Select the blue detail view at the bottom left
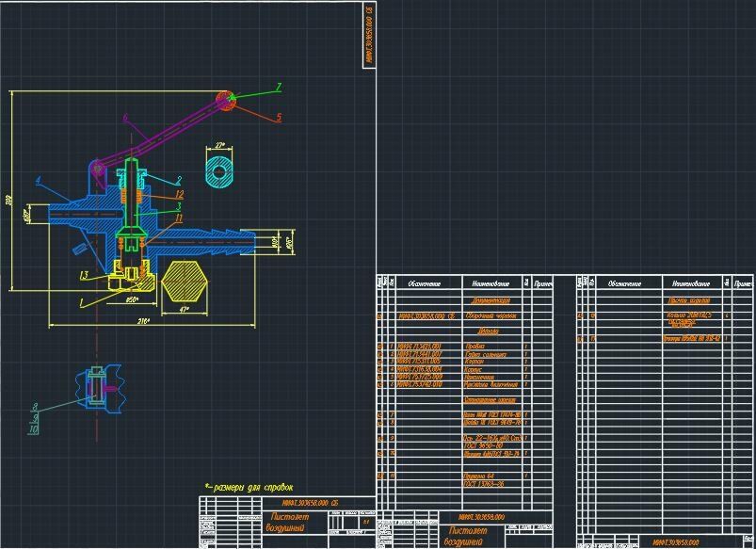The width and height of the screenshot is (756, 549). coord(100,389)
